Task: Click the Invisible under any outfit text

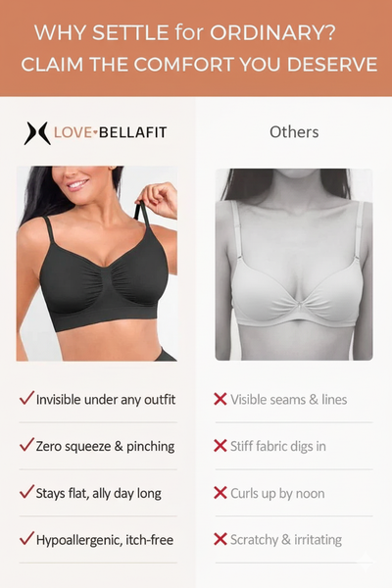Action: (106, 400)
